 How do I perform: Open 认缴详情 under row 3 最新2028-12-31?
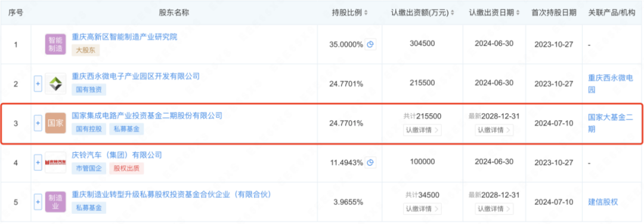[x=494, y=130]
